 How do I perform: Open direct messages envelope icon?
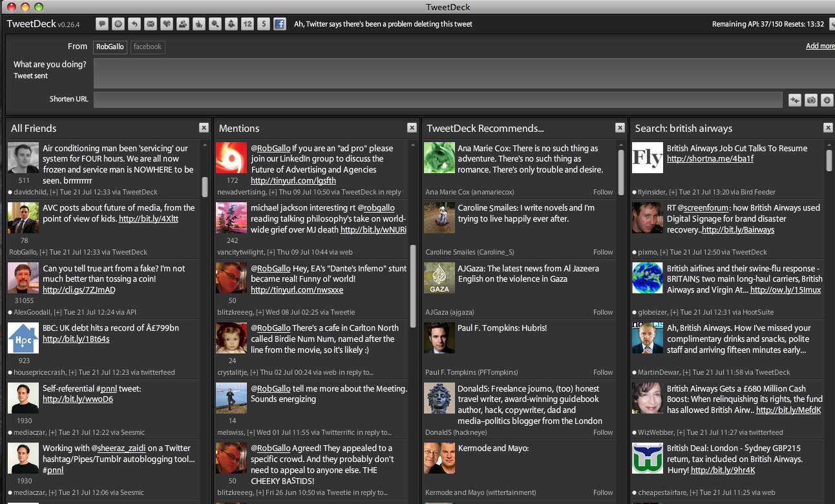(150, 24)
